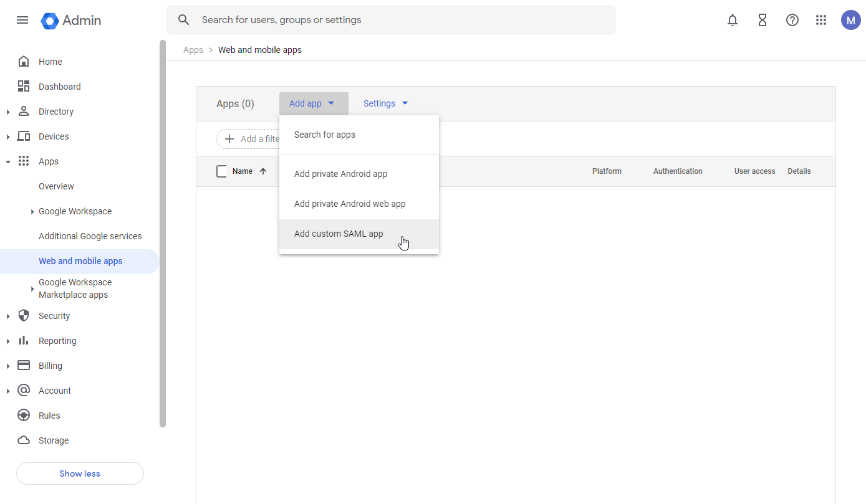Image resolution: width=866 pixels, height=504 pixels.
Task: Open Additional Google services
Action: point(90,236)
